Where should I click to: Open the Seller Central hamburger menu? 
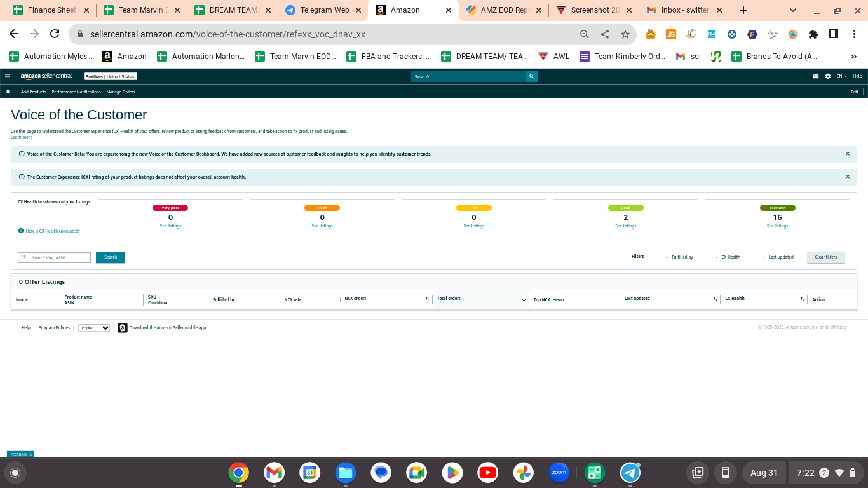pos(8,76)
